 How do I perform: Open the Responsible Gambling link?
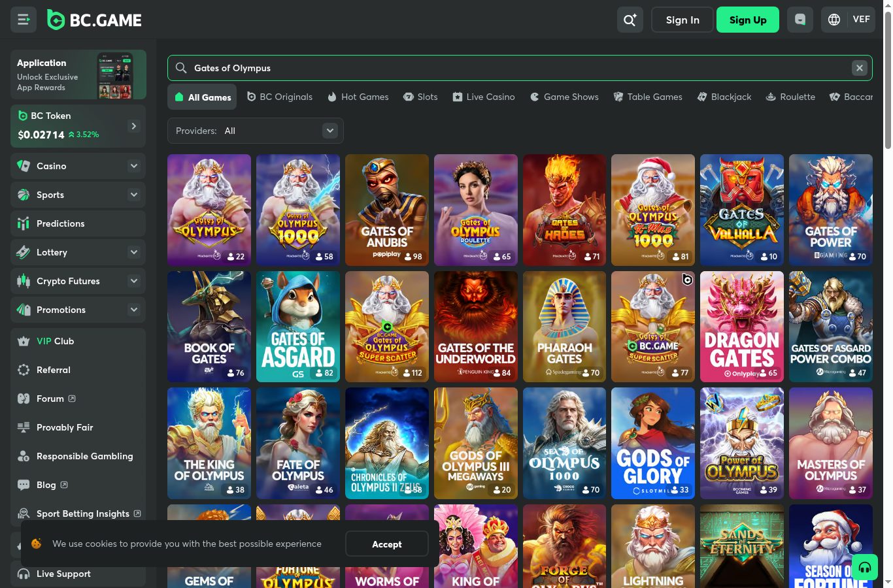pyautogui.click(x=84, y=456)
